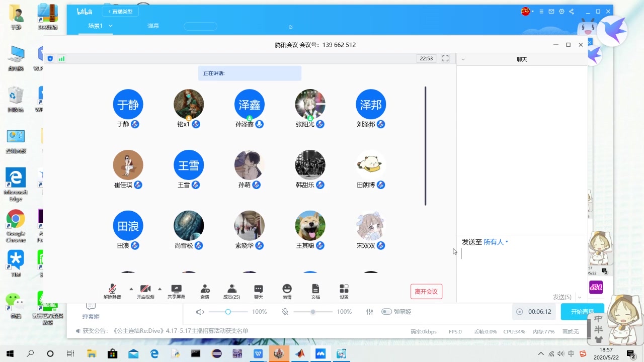Open the taskbar notification center
The width and height of the screenshot is (644, 362).
[x=630, y=353]
